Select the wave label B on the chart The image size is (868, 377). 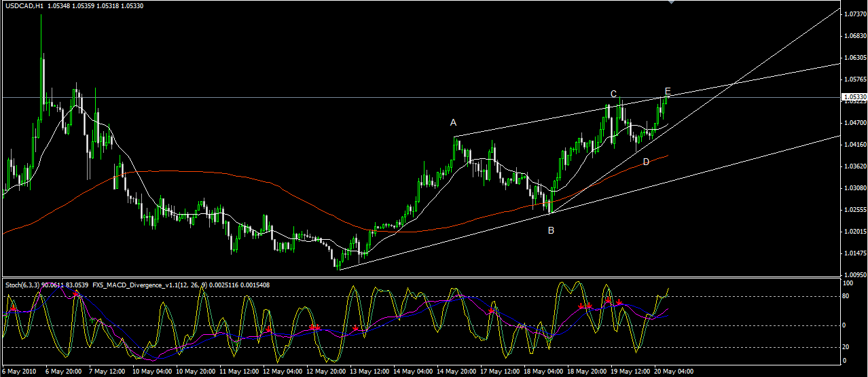tap(551, 230)
